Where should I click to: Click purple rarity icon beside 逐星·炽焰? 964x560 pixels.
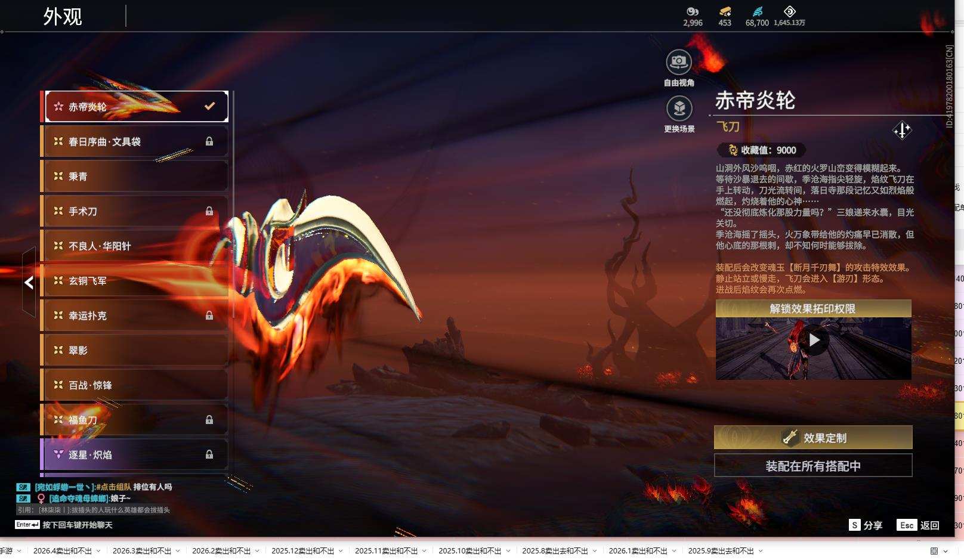coord(58,454)
